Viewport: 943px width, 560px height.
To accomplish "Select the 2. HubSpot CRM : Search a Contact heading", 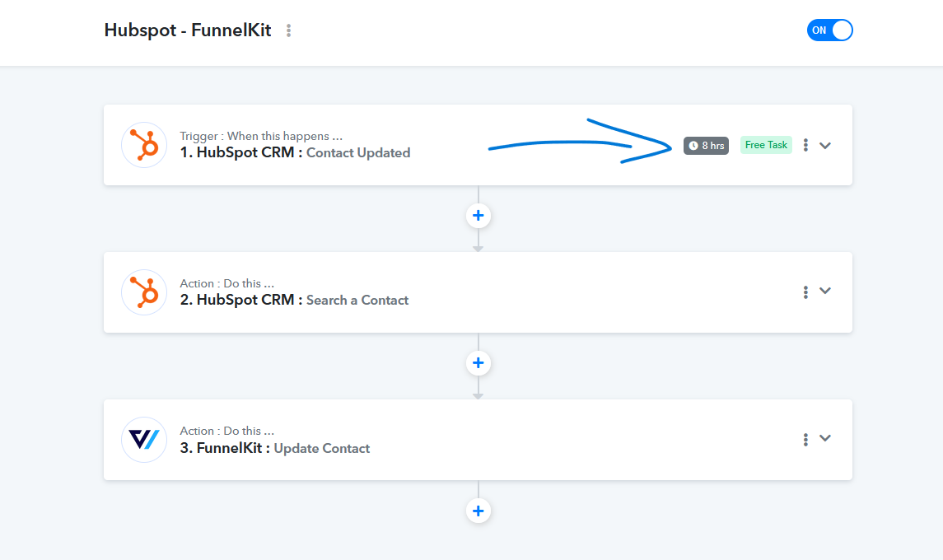I will point(294,300).
